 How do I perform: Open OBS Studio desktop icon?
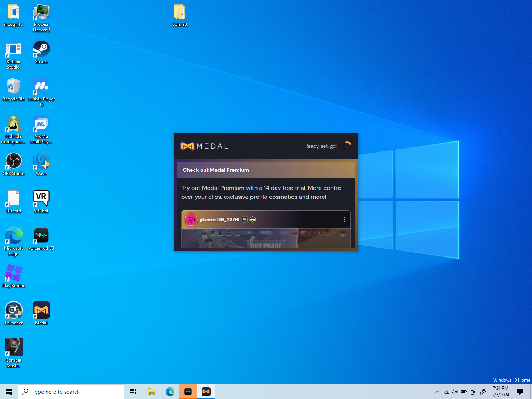(14, 164)
